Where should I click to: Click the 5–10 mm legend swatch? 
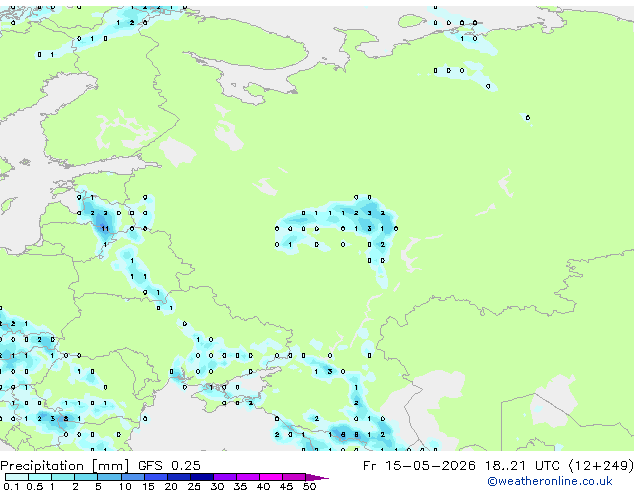pyautogui.click(x=110, y=477)
